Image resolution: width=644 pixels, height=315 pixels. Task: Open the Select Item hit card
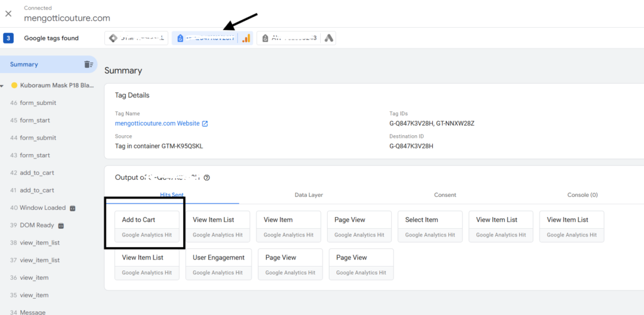[430, 226]
